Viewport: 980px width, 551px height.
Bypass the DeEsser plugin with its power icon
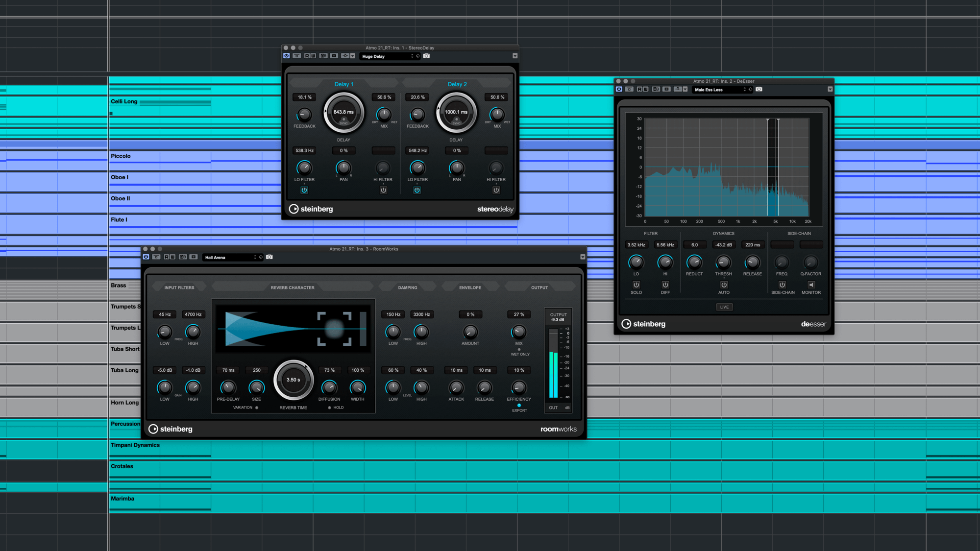619,89
